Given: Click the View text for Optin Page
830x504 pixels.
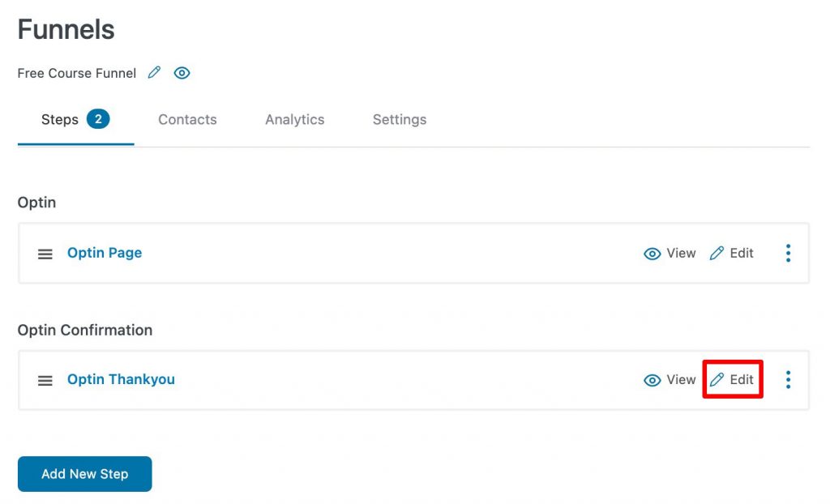Looking at the screenshot, I should 681,253.
